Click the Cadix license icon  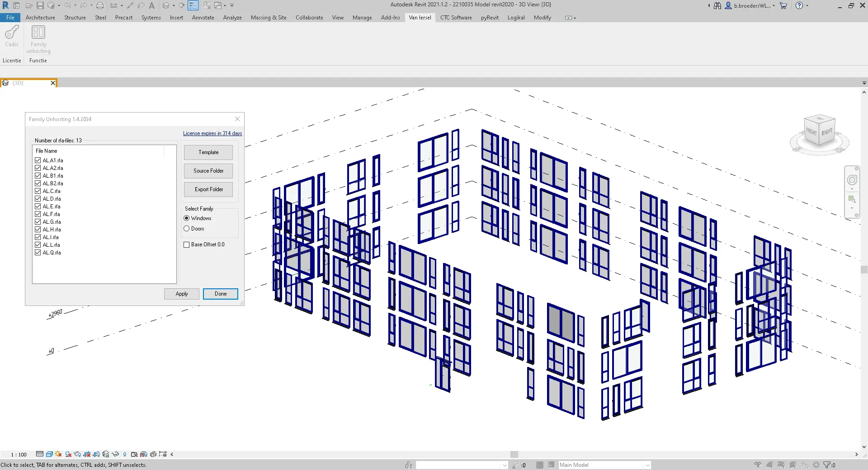coord(12,36)
